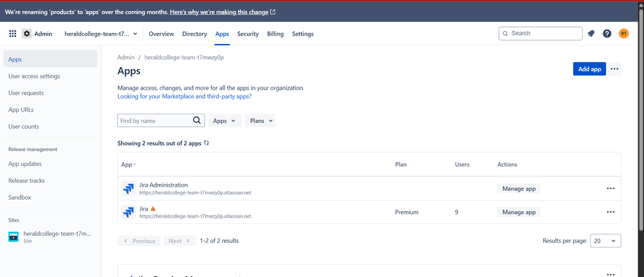Click the Jira Administration logo icon
The image size is (644, 277).
(x=128, y=189)
